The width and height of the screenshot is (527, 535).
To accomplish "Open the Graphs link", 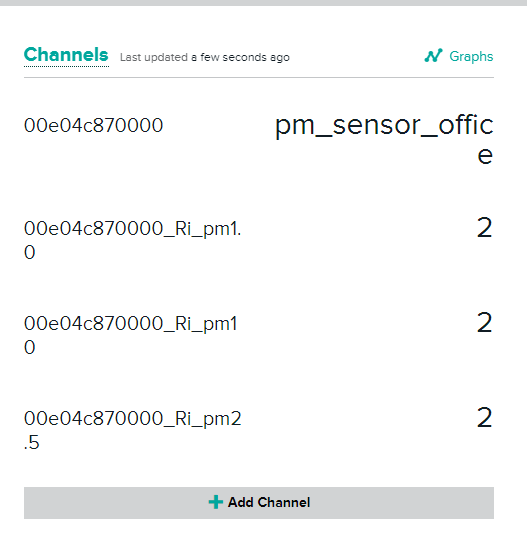I will coord(459,56).
